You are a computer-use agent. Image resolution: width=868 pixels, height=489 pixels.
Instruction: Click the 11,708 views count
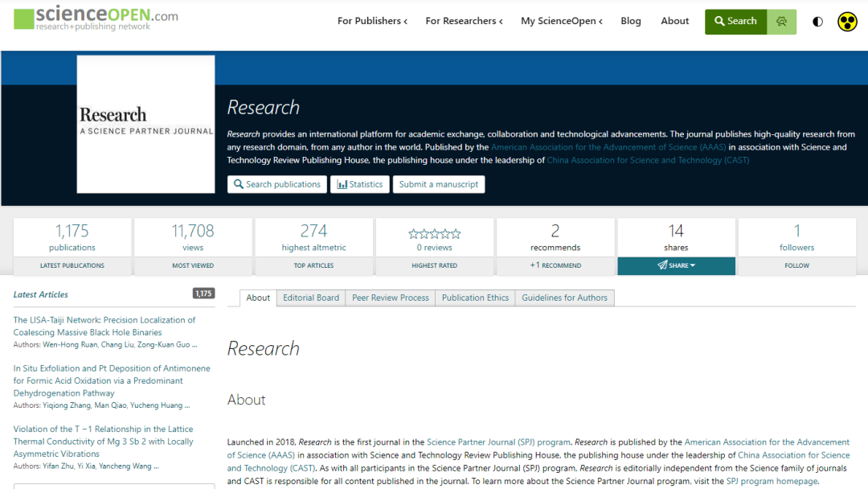193,231
